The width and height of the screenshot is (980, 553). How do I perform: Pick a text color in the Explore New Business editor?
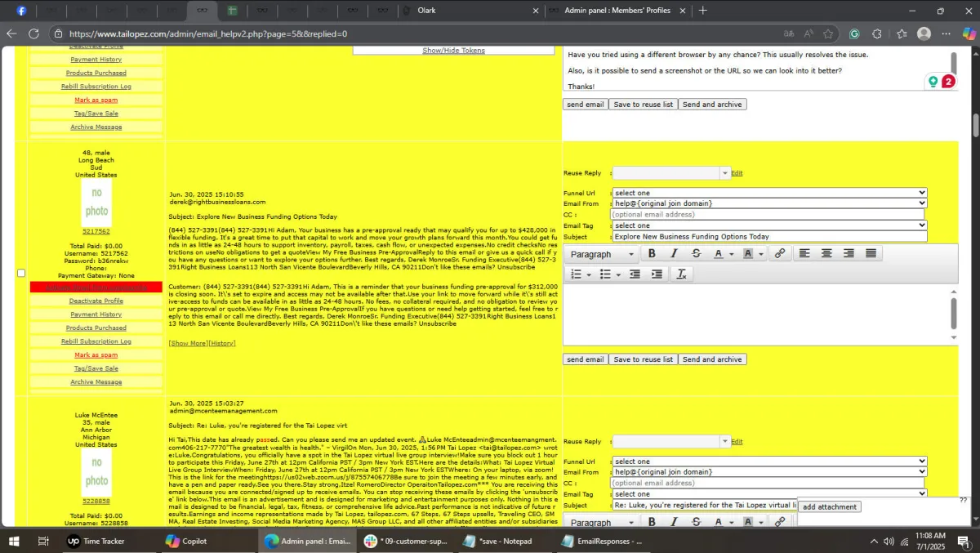[718, 254]
